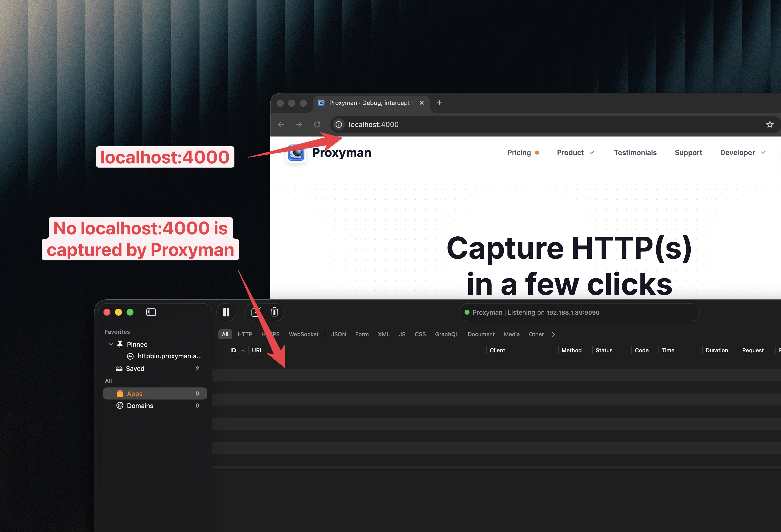Image resolution: width=781 pixels, height=532 pixels.
Task: Toggle the GraphQL content filter
Action: pyautogui.click(x=447, y=334)
